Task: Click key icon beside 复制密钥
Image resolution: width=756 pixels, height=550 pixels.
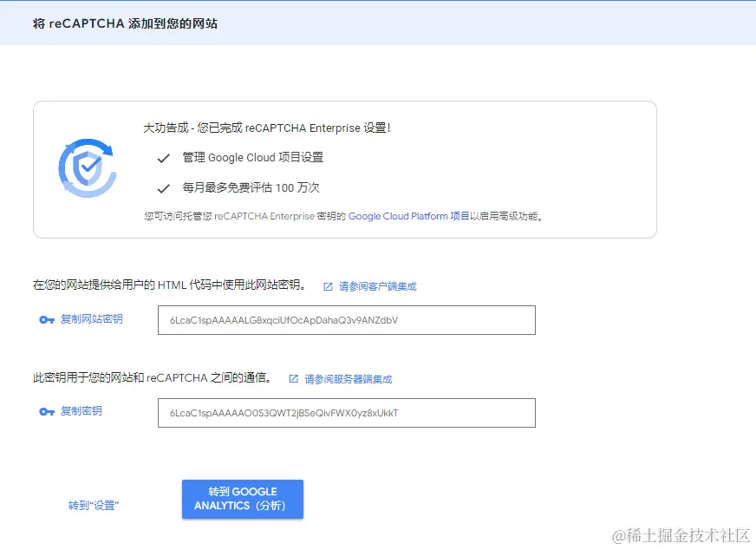Action: 47,411
